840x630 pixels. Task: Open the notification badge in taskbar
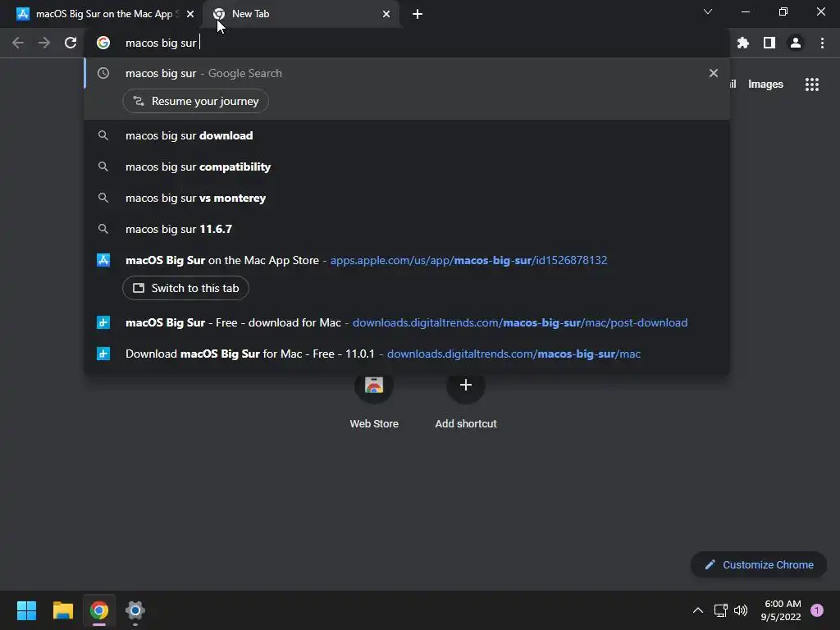tap(816, 610)
